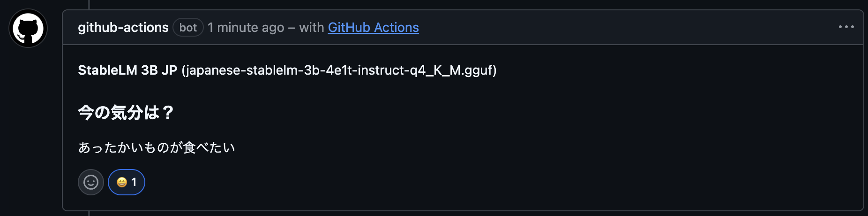868x216 pixels.
Task: Click the empty space in the comment header bar
Action: [609, 28]
